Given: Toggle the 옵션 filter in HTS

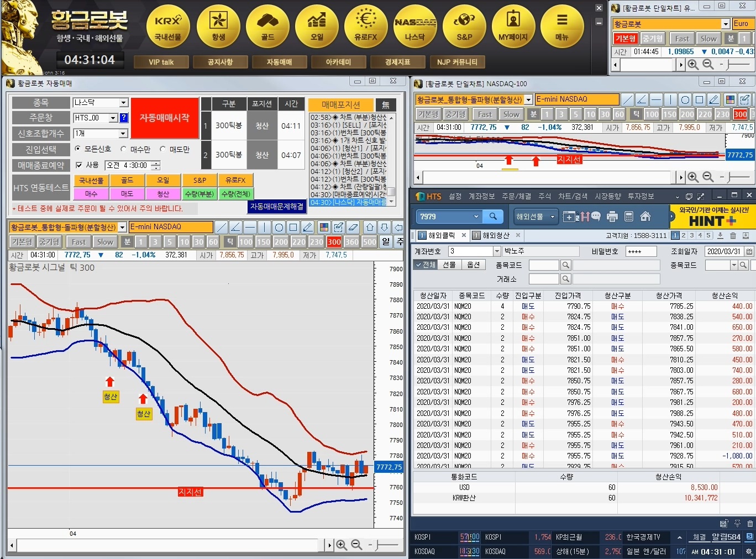Looking at the screenshot, I should click(474, 265).
